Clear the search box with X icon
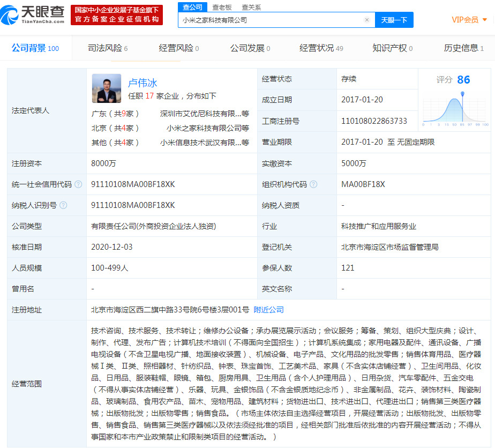Image resolution: width=495 pixels, height=448 pixels. point(367,20)
